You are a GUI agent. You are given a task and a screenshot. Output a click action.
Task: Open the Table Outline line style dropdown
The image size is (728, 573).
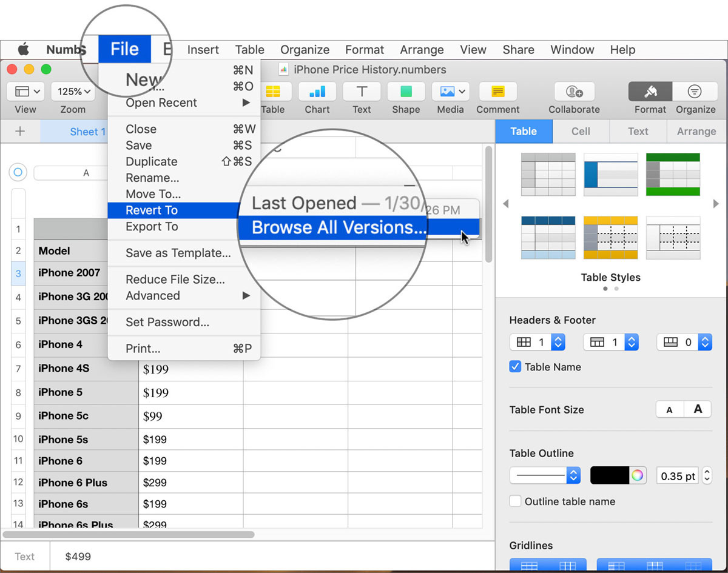pyautogui.click(x=544, y=475)
